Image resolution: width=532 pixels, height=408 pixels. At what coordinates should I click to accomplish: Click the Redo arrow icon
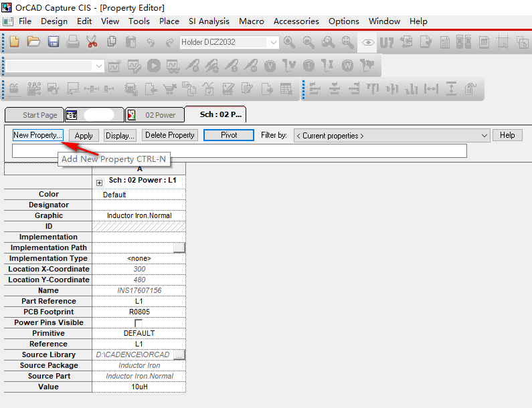(x=169, y=42)
